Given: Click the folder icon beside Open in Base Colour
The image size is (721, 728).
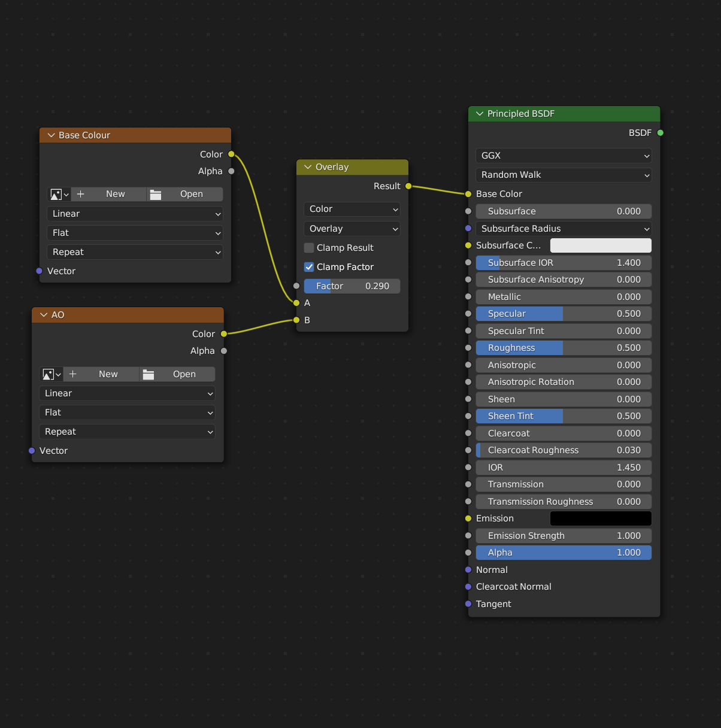Looking at the screenshot, I should click(x=155, y=194).
